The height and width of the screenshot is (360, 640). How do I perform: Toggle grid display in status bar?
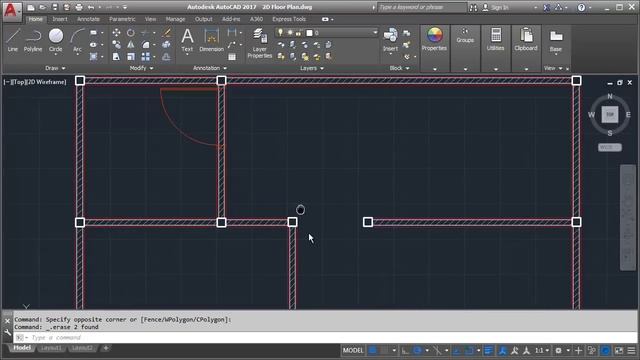(373, 350)
